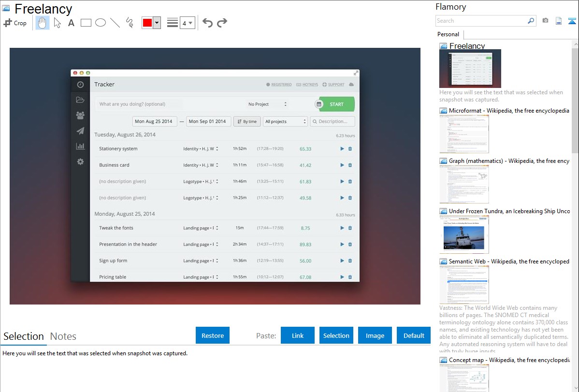This screenshot has width=579, height=392.
Task: Click the Mon Aug 25 2014 start date field
Action: click(154, 121)
